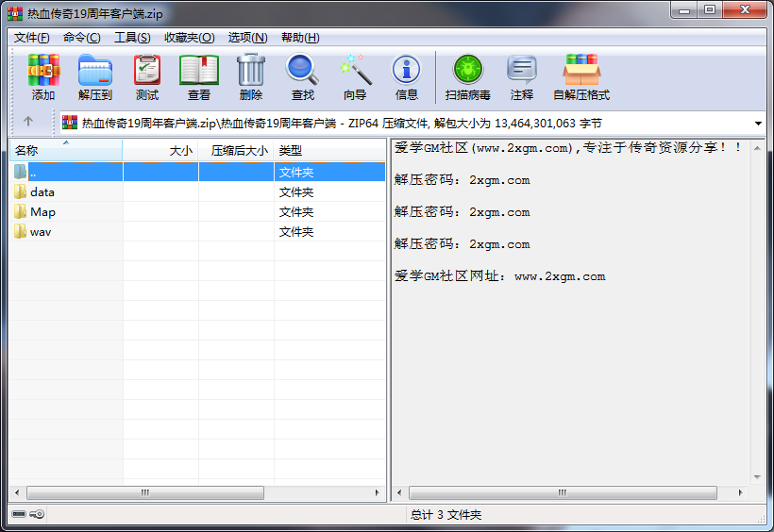Image resolution: width=774 pixels, height=532 pixels.
Task: Open the 收藏夹(O) menu
Action: [190, 38]
